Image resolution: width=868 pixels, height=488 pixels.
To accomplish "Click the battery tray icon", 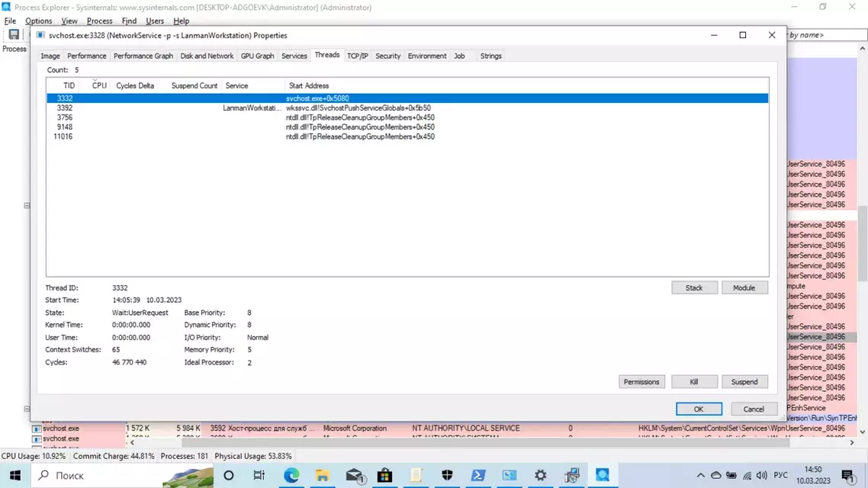I will (731, 475).
